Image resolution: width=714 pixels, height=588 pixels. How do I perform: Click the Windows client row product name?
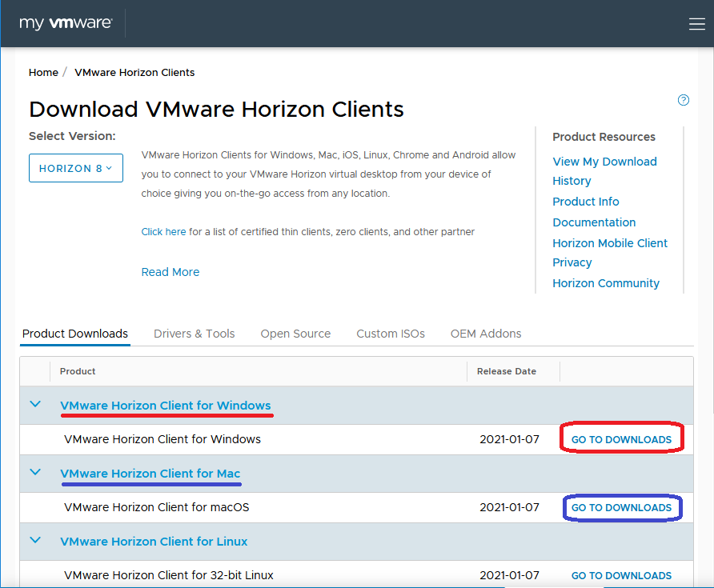(x=162, y=439)
